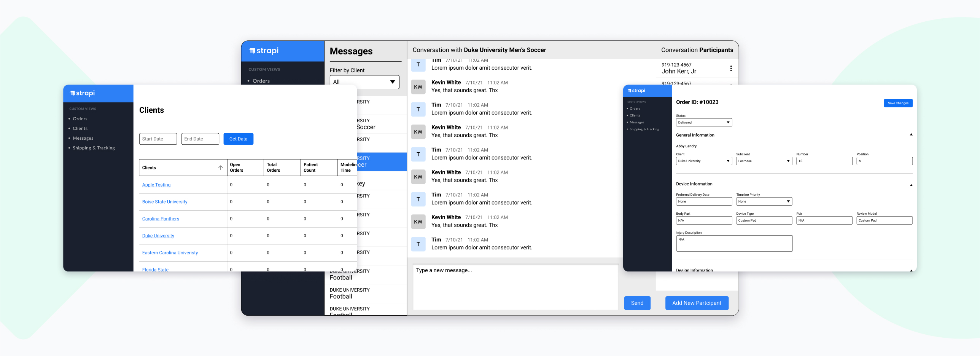Click the Save Changes button

click(x=897, y=103)
